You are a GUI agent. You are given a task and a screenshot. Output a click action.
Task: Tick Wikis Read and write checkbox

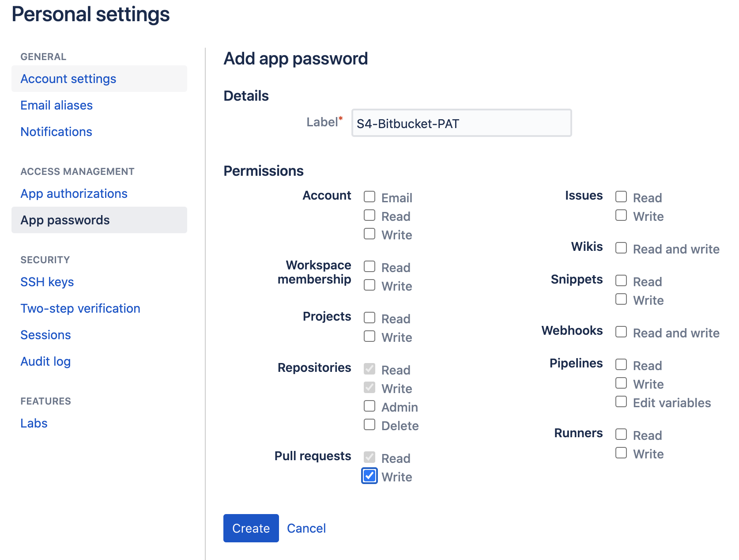pyautogui.click(x=621, y=248)
